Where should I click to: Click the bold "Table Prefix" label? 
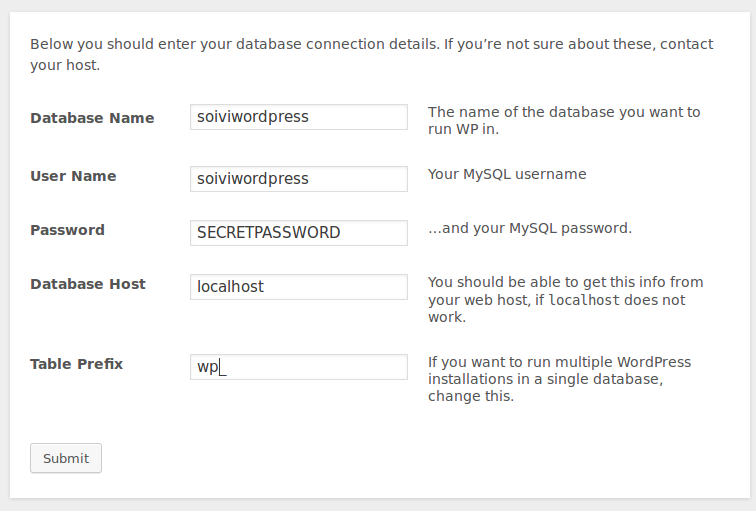pos(77,364)
